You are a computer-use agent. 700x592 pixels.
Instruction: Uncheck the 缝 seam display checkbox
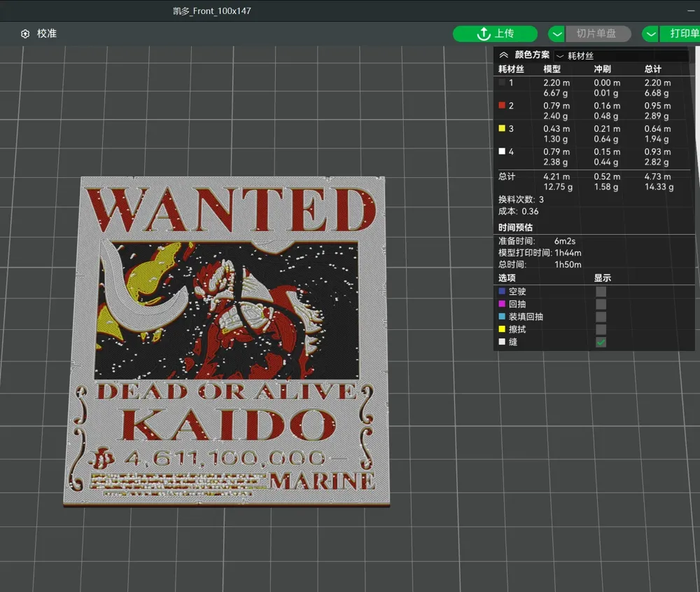(601, 342)
